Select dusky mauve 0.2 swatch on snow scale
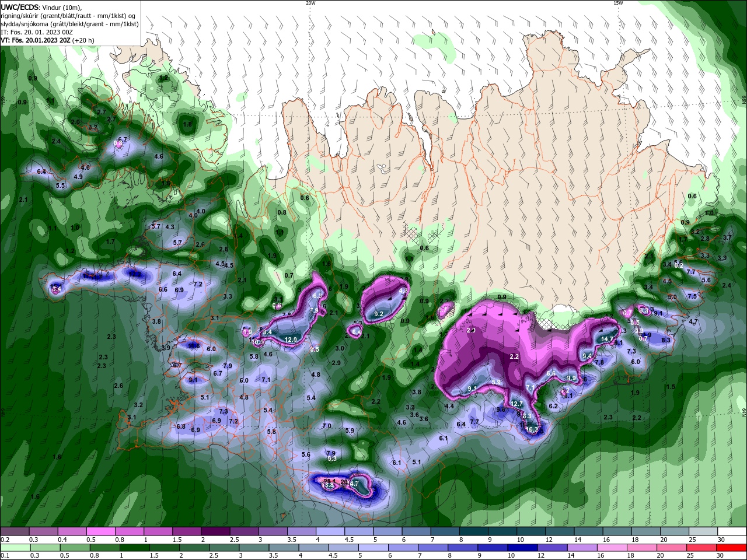 pyautogui.click(x=15, y=531)
